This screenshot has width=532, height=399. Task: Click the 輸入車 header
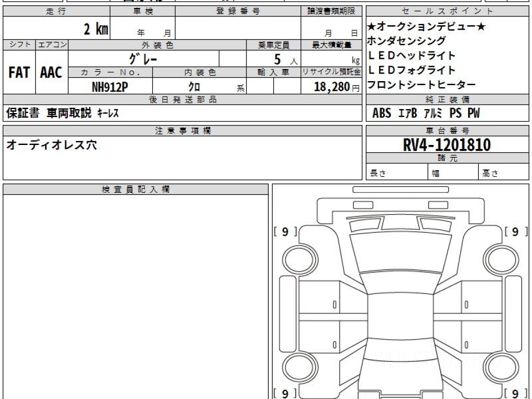274,73
